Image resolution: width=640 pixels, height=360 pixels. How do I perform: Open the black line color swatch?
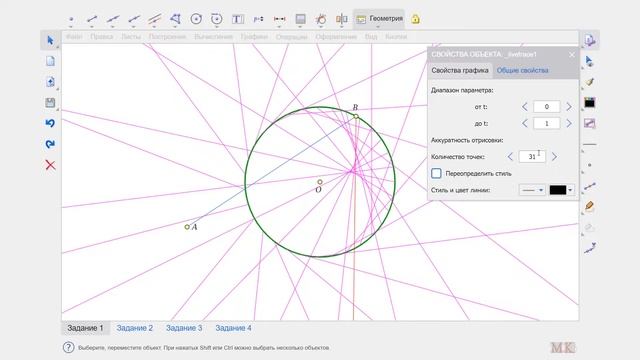(x=562, y=190)
